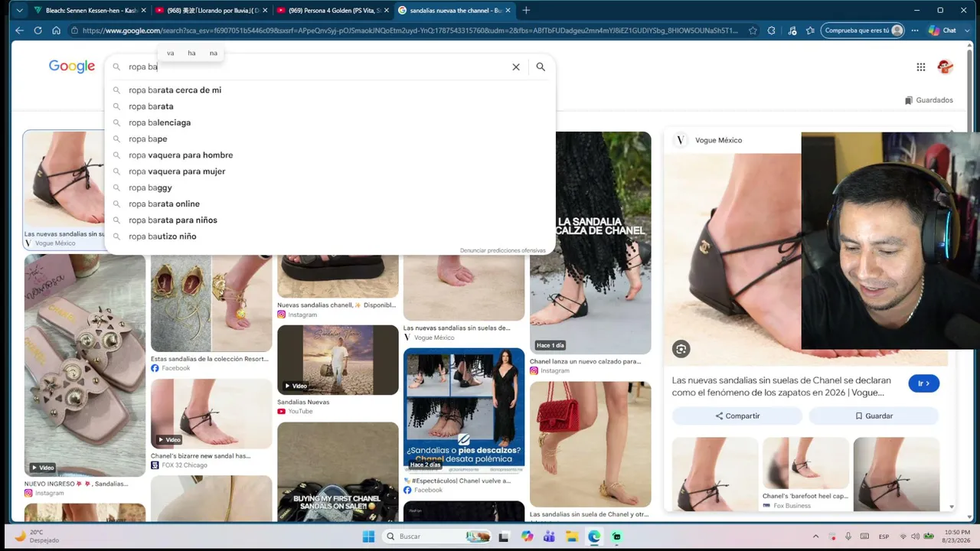Open the 'Comprueba que eres tú' profile button
The height and width of the screenshot is (551, 980).
(863, 31)
